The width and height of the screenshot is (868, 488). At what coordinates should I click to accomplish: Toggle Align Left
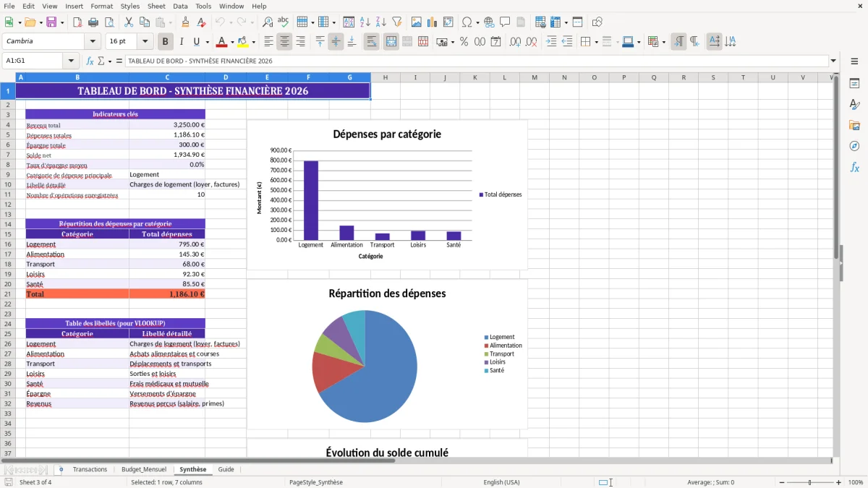[x=268, y=42]
